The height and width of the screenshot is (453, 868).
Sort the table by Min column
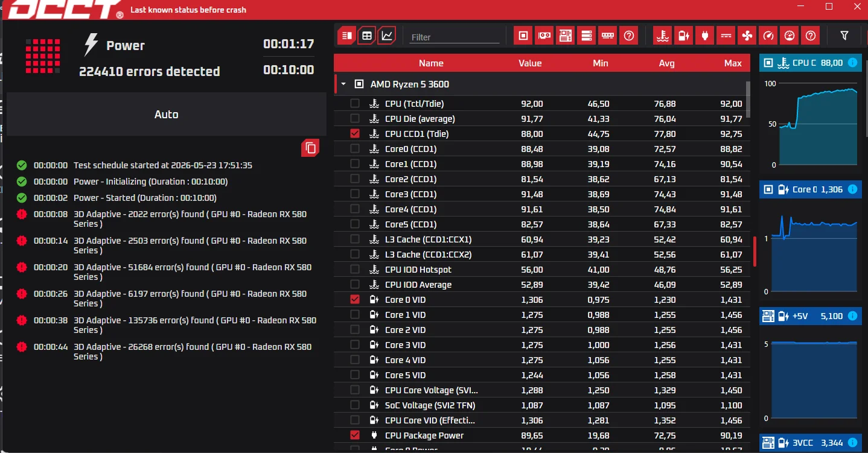[600, 63]
